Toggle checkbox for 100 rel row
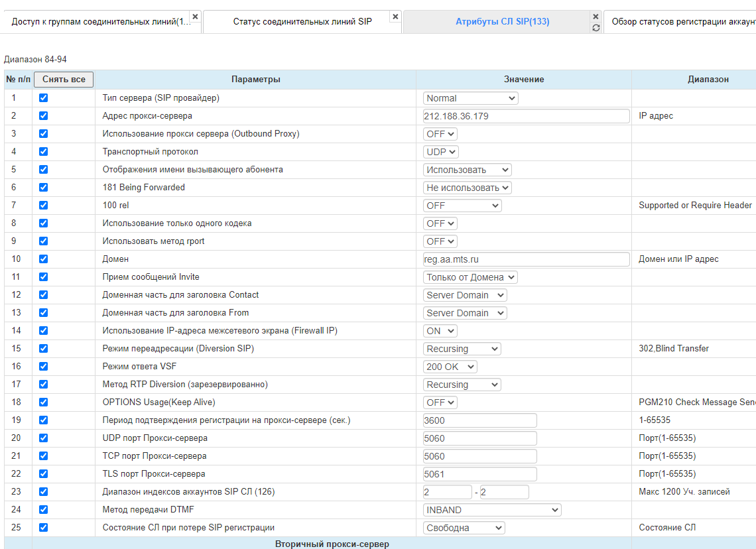The image size is (756, 549). coord(44,206)
